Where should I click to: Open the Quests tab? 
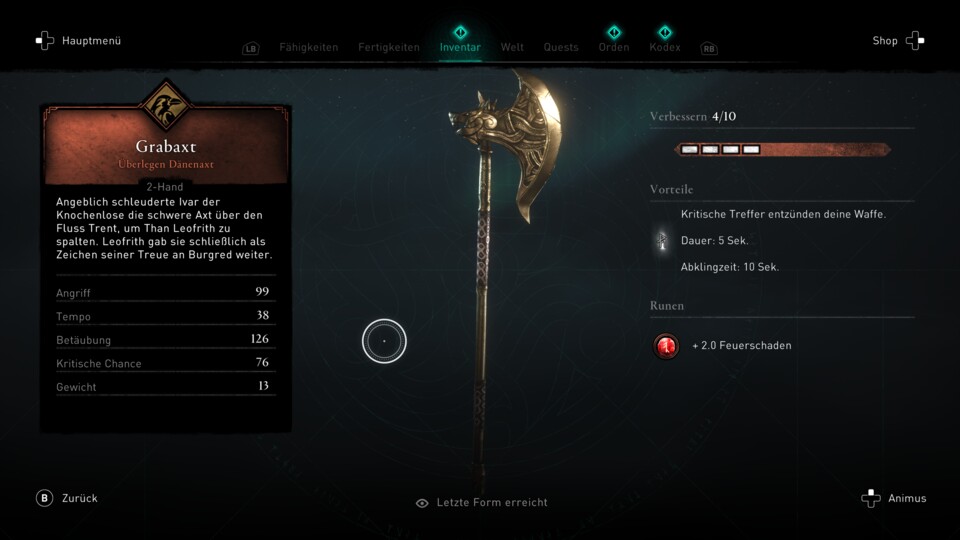click(x=561, y=47)
